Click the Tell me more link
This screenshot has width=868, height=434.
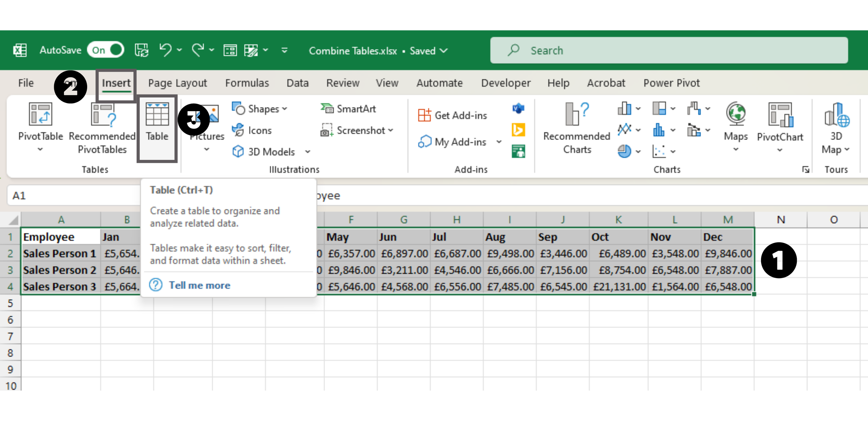199,285
